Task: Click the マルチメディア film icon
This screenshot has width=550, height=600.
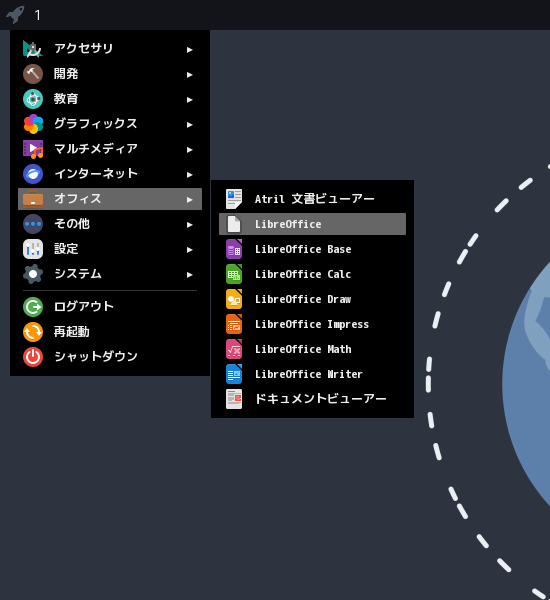Action: pos(33,149)
